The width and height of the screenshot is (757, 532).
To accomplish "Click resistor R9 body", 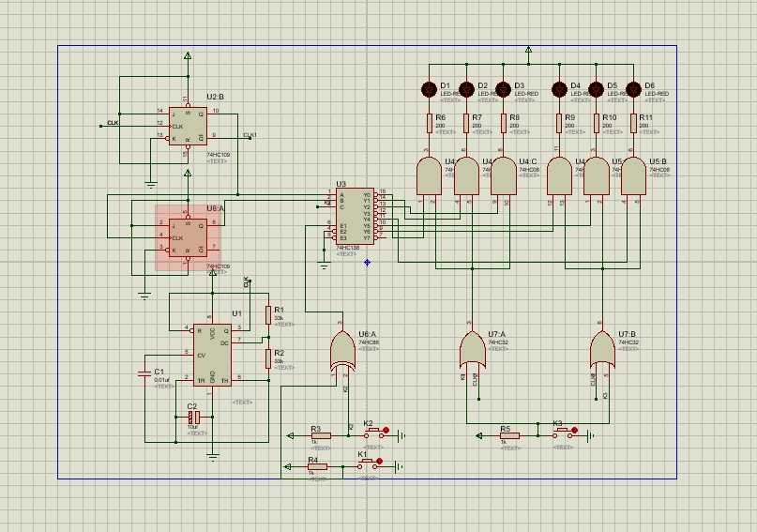I will click(x=559, y=124).
